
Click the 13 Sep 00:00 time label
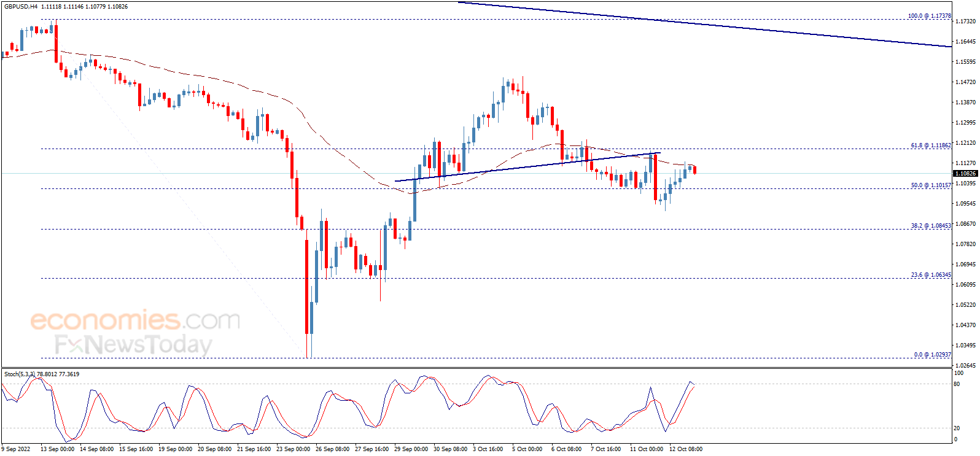click(57, 449)
